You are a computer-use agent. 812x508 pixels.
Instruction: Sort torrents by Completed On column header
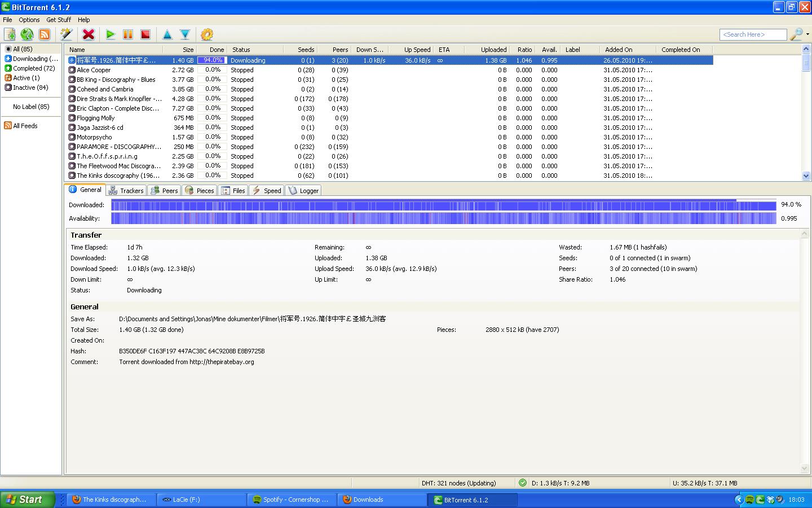(x=685, y=50)
